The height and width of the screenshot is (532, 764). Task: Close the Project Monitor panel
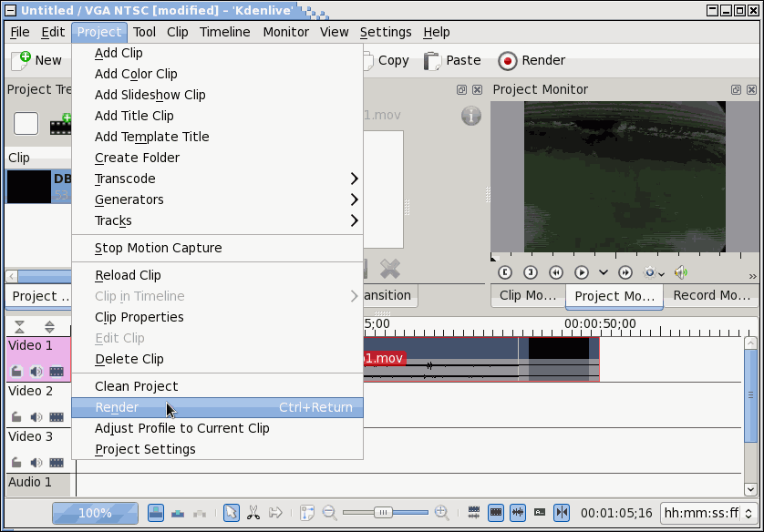(x=751, y=89)
